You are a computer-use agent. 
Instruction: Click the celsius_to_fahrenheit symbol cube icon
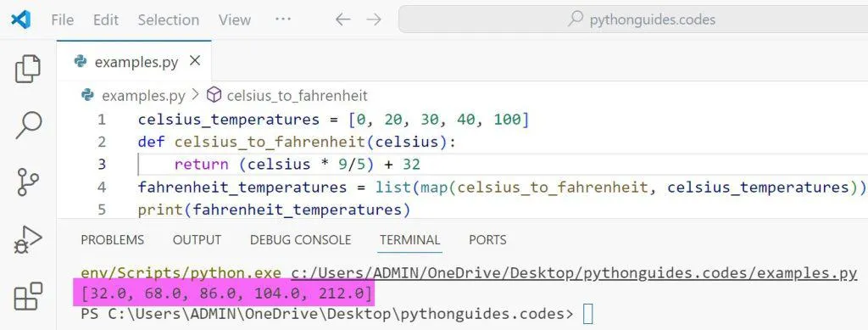[x=214, y=95]
